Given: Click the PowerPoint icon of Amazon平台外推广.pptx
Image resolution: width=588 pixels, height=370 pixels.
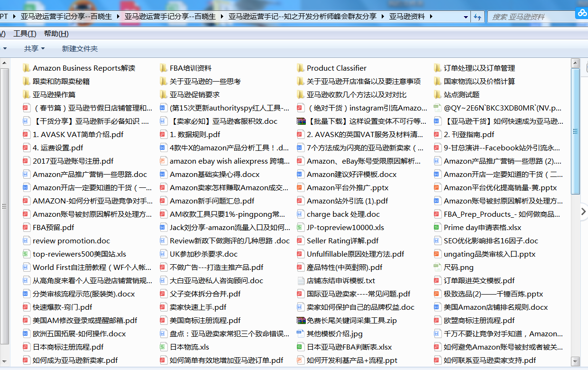Looking at the screenshot, I should click(x=301, y=187).
